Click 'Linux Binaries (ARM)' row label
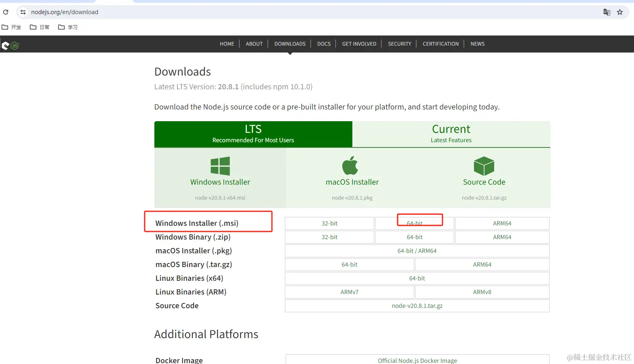Screen dimensions: 634x364 tap(191, 292)
